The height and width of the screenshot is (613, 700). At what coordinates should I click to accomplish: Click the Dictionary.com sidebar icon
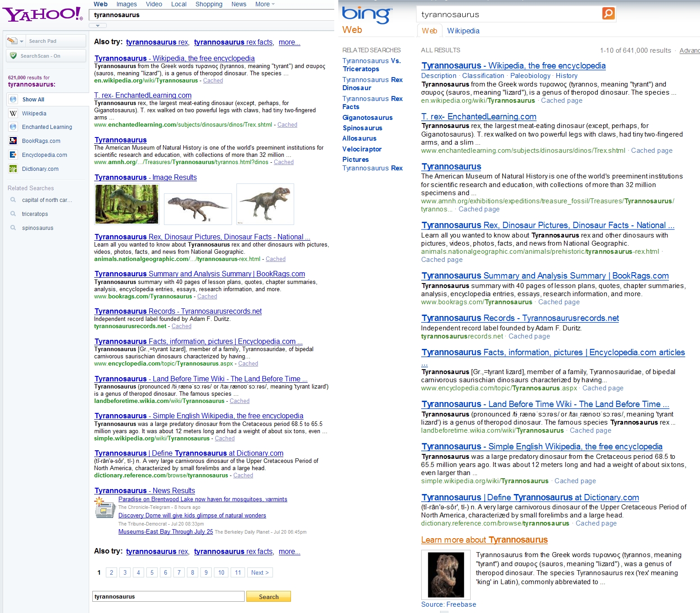coord(13,169)
